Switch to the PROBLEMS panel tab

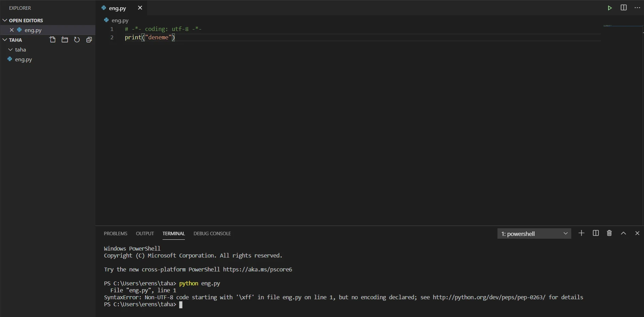point(116,233)
